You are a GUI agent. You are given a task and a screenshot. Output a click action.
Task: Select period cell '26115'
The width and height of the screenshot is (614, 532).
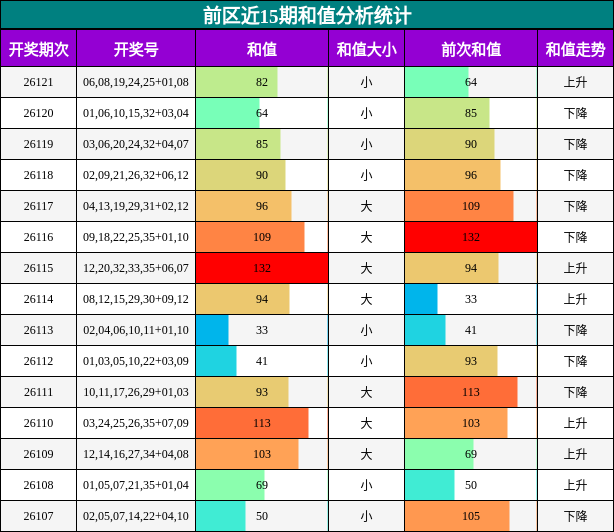38,268
